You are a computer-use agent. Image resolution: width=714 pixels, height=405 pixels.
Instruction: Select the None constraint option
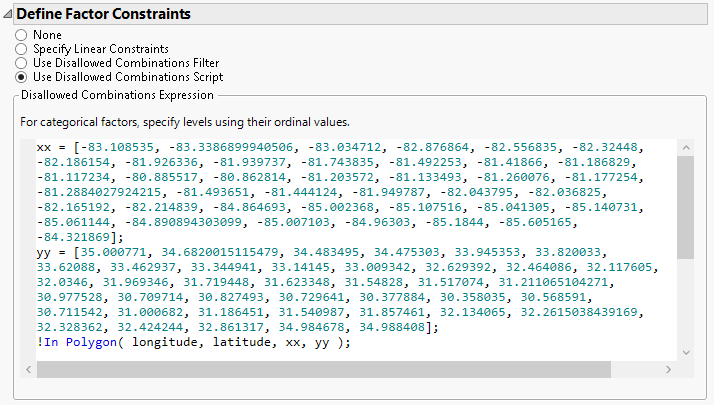tap(21, 34)
